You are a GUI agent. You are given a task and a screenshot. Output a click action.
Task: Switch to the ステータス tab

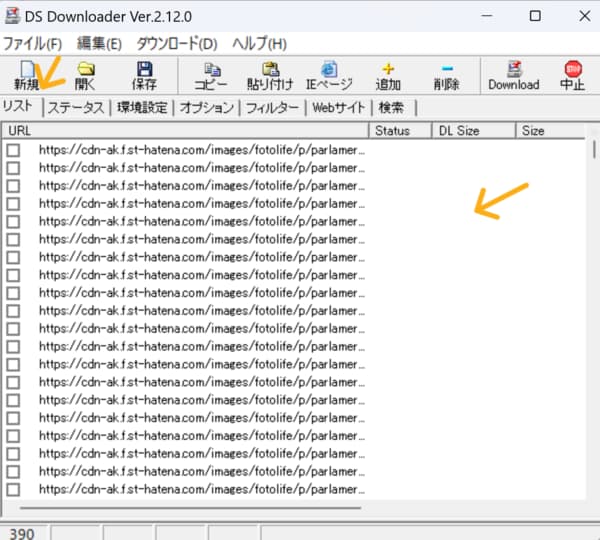tap(75, 107)
